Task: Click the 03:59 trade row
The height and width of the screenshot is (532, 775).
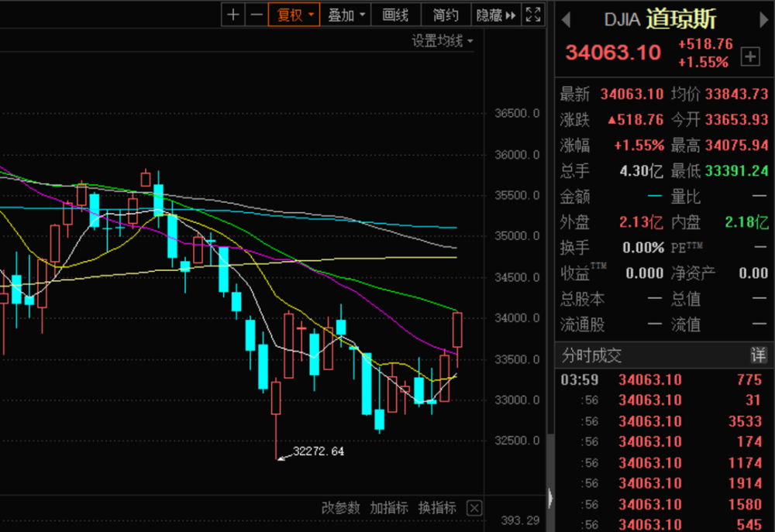Action: click(664, 380)
